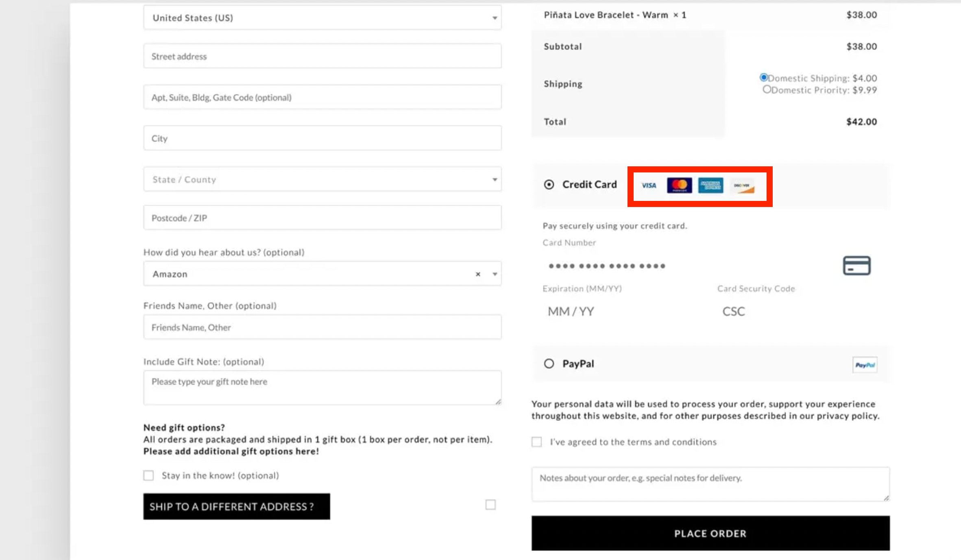This screenshot has height=560, width=961.
Task: Click the Mastercard icon
Action: point(680,185)
